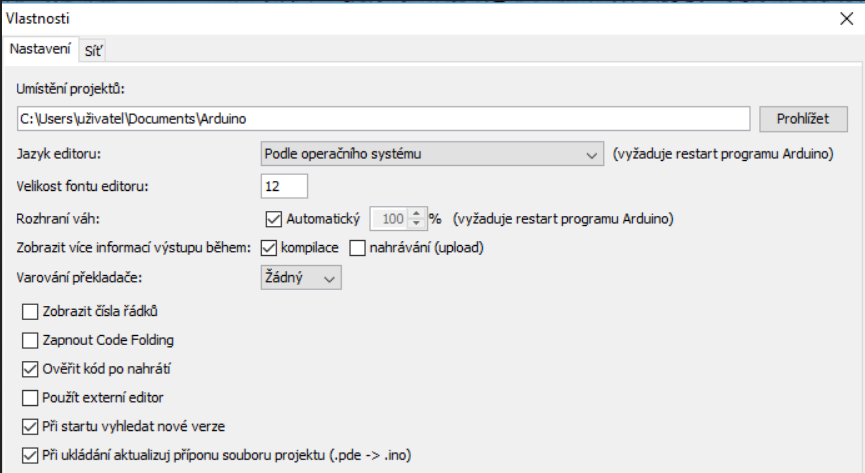Click the Prohlížet button
865x473 pixels.
[803, 118]
